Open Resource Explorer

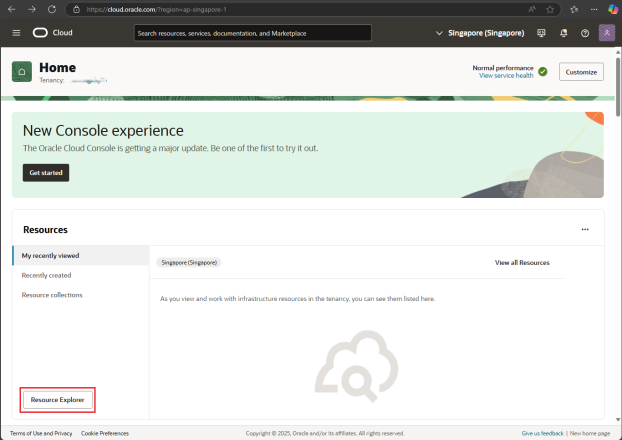pyautogui.click(x=58, y=400)
